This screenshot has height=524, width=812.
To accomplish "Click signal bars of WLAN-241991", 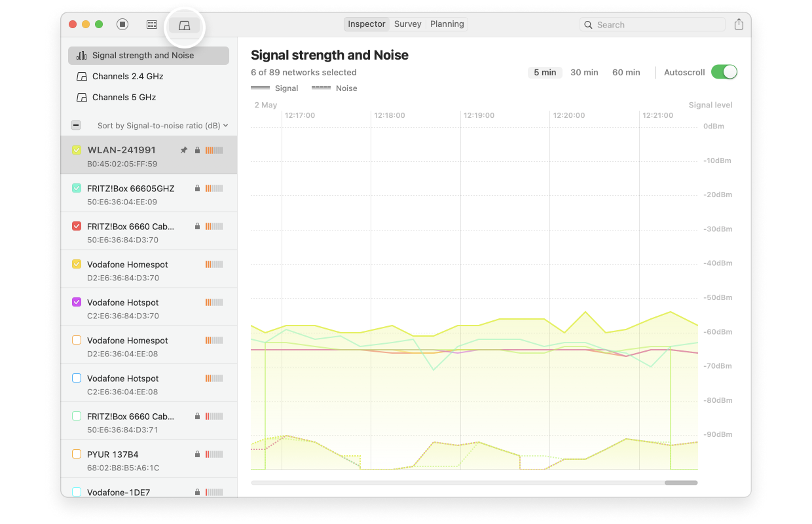I will point(214,150).
